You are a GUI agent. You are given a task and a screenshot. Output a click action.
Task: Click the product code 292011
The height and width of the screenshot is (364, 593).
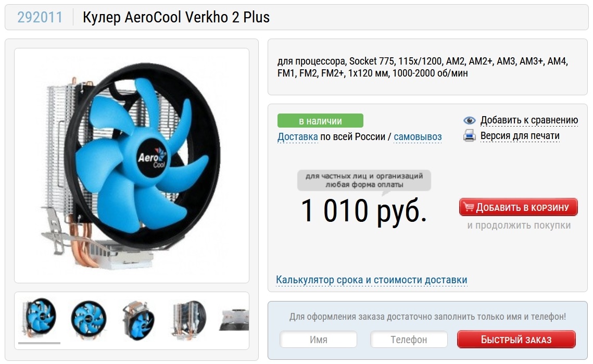(40, 17)
